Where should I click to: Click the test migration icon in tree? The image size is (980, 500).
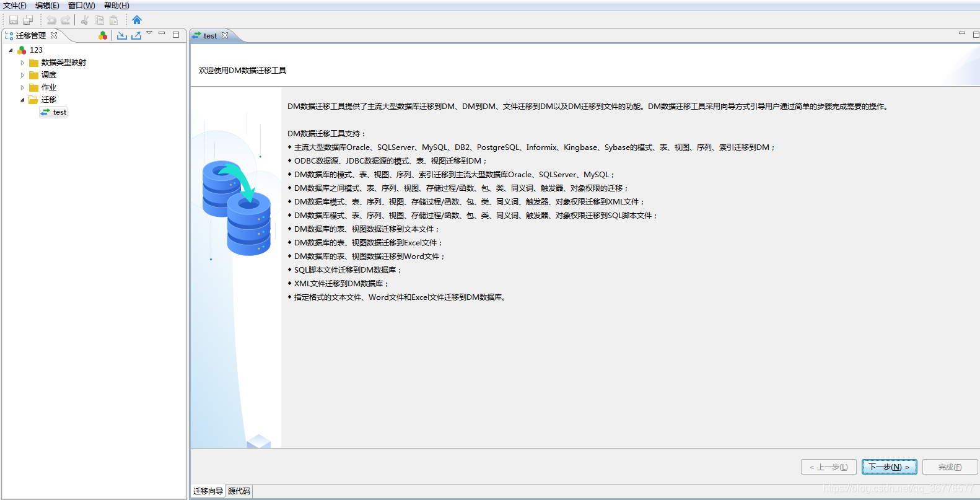(45, 112)
